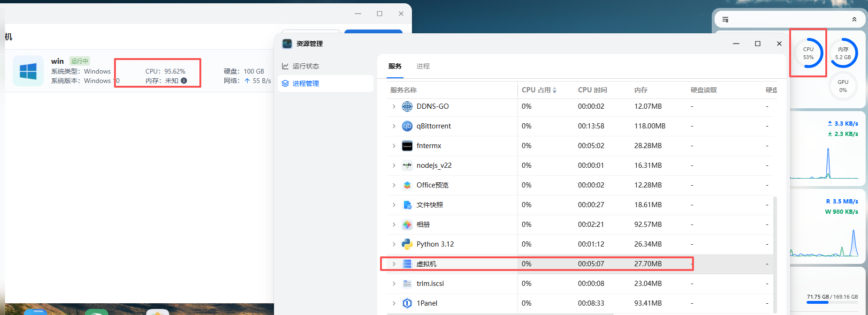Image resolution: width=868 pixels, height=315 pixels.
Task: Click the trim.iscsi service icon
Action: click(407, 284)
